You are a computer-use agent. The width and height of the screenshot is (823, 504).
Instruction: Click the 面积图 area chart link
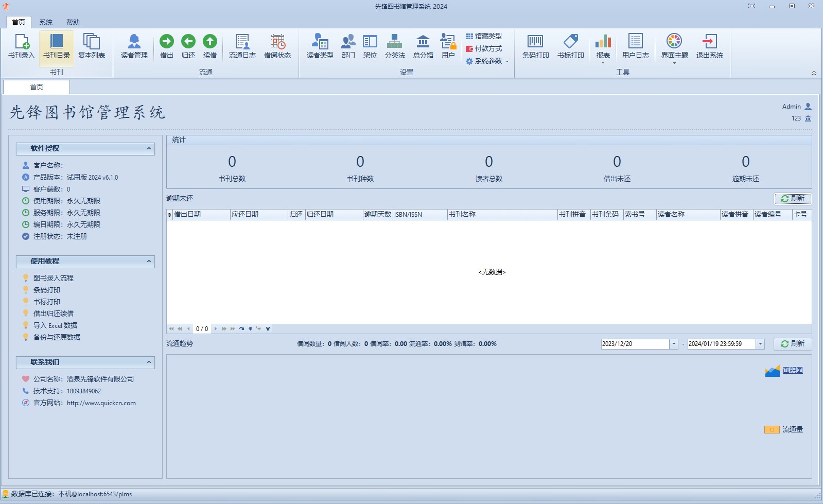coord(793,370)
